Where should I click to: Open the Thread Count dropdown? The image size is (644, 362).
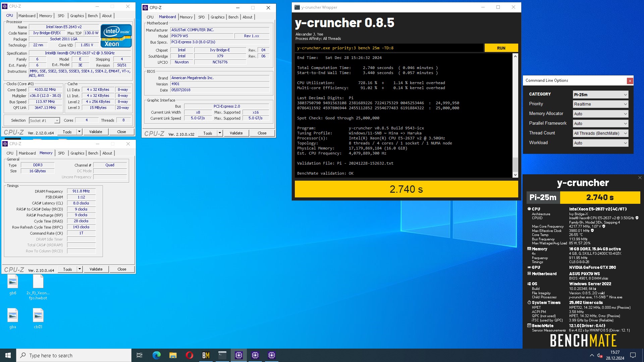click(x=600, y=133)
